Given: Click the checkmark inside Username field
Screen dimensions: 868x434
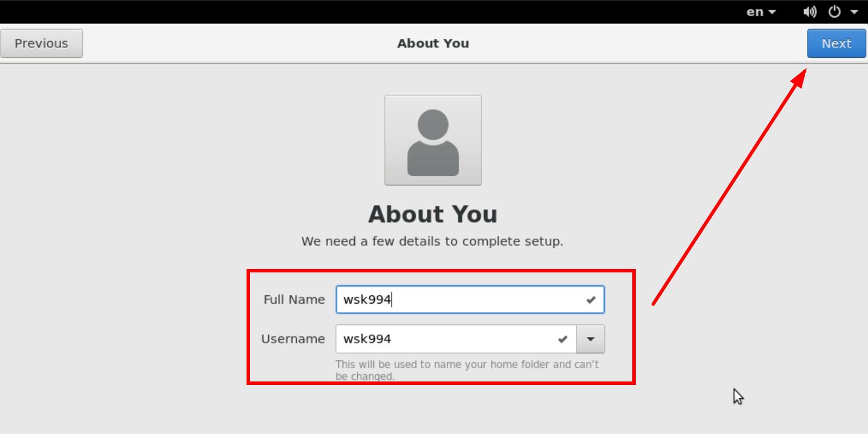Looking at the screenshot, I should [x=563, y=339].
